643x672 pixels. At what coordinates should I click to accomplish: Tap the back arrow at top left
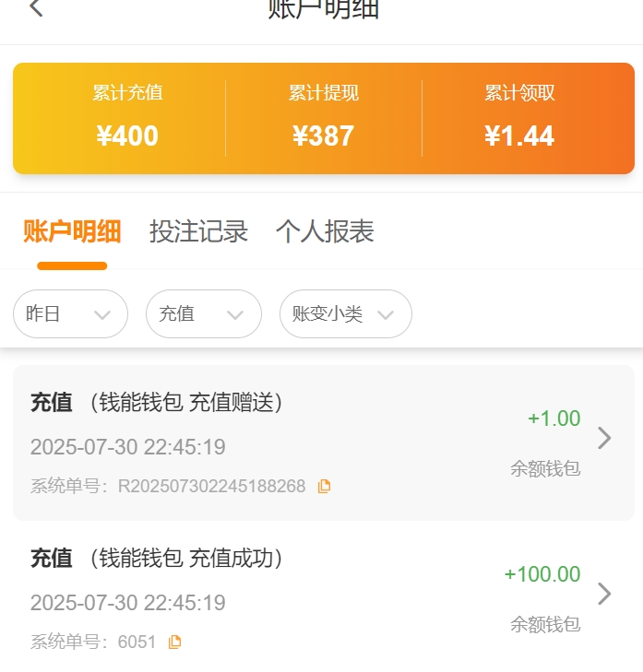coord(36,9)
